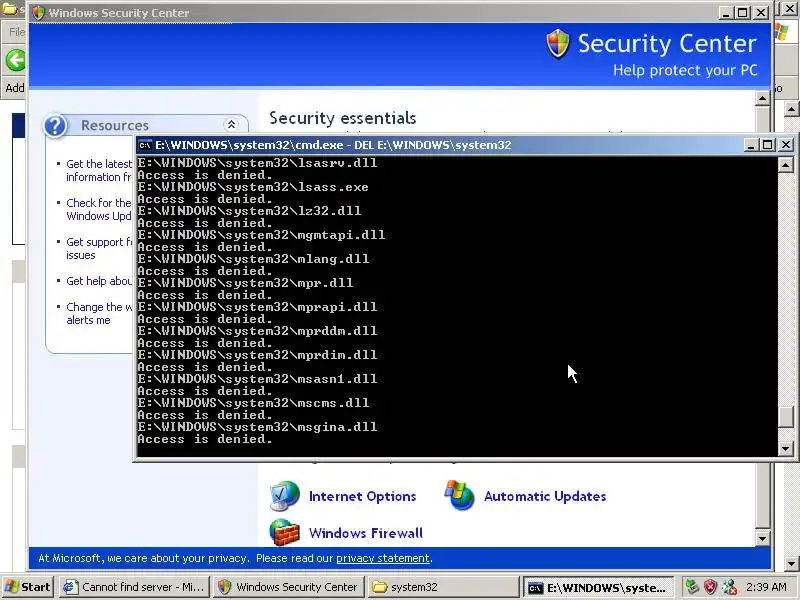Maximize the cmd.exe window
The image size is (800, 600).
point(767,145)
